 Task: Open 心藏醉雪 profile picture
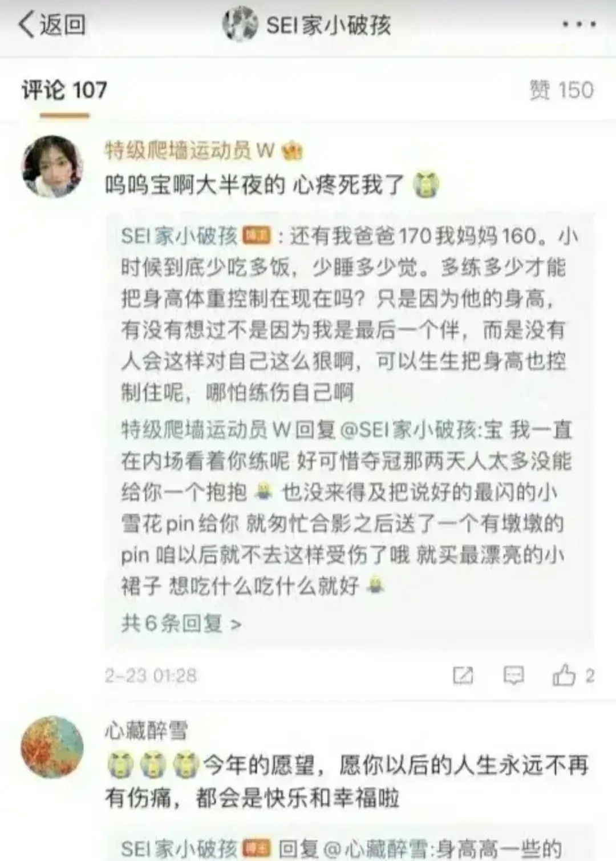52,747
